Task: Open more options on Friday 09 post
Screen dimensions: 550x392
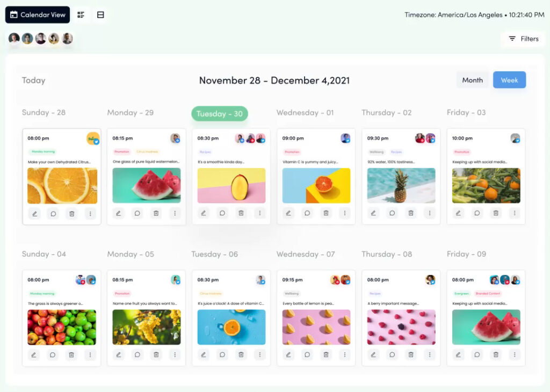Action: pos(515,354)
